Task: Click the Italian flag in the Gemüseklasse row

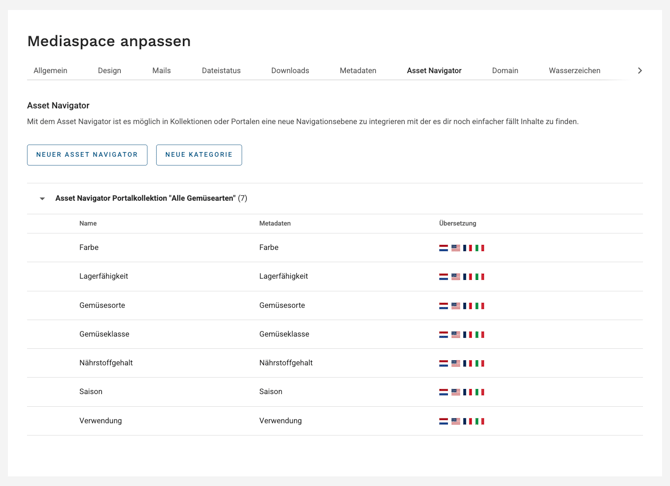Action: tap(480, 335)
